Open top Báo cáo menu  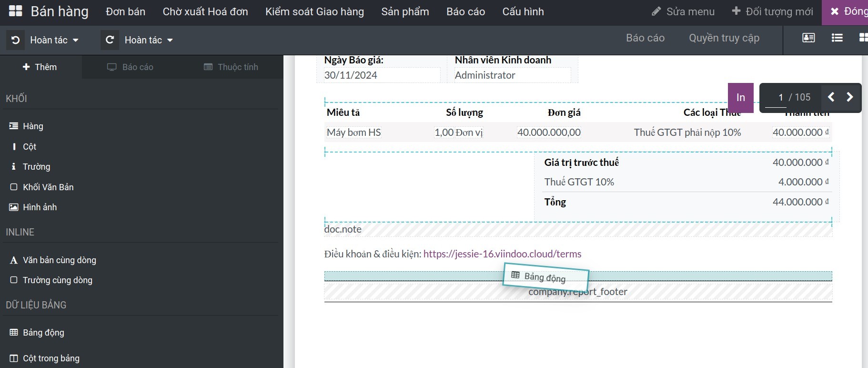[x=465, y=12]
